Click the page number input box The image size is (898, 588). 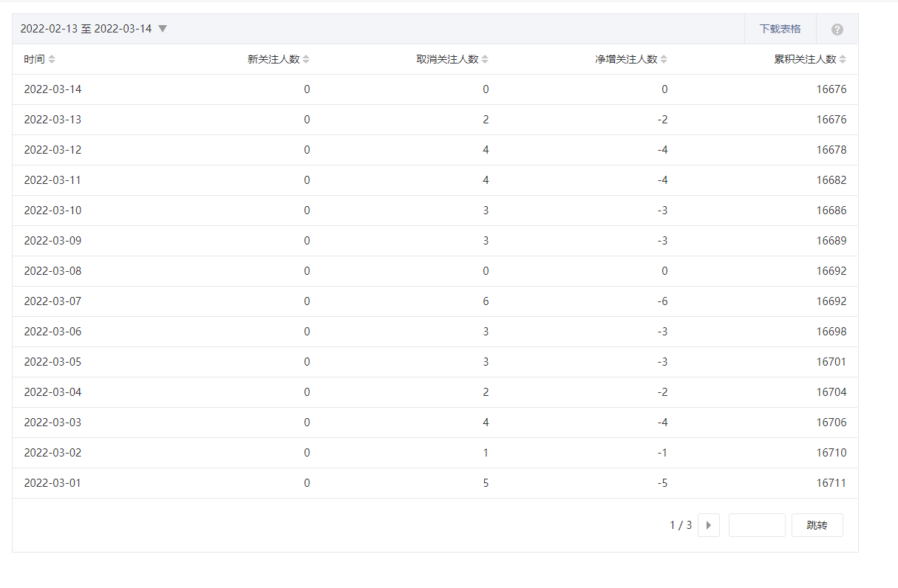tap(756, 525)
